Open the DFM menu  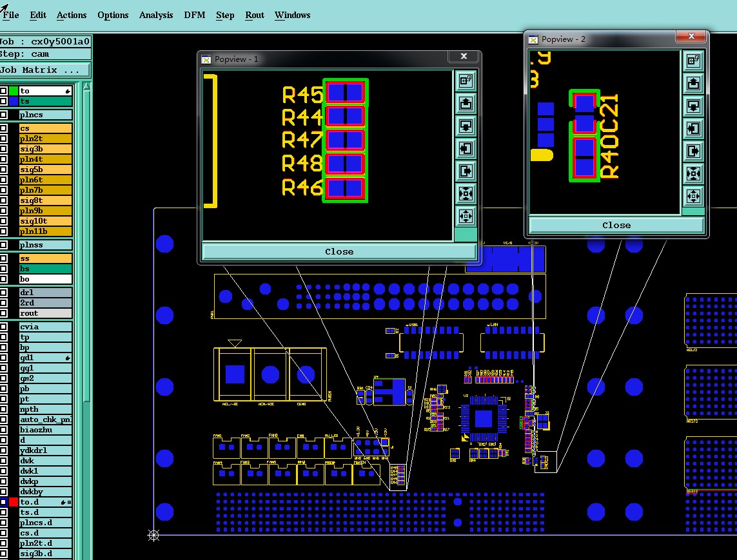[195, 15]
